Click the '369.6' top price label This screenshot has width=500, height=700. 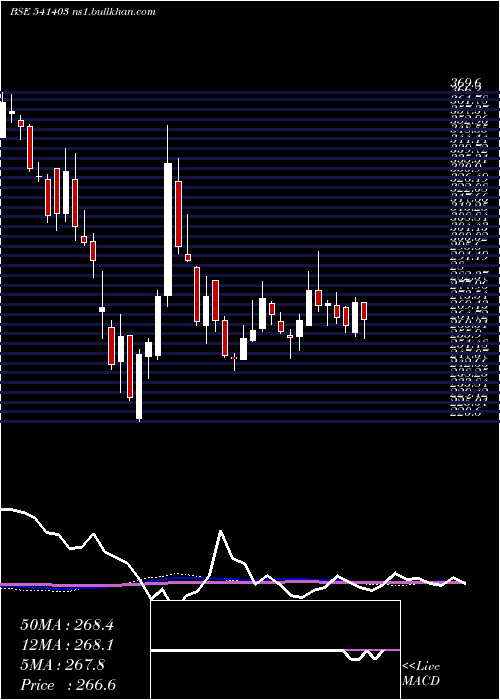[466, 83]
